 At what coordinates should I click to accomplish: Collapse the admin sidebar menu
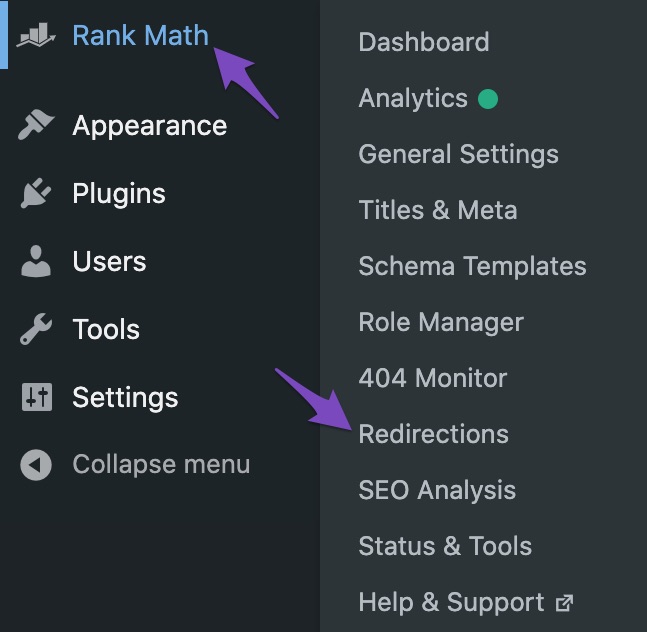[160, 465]
